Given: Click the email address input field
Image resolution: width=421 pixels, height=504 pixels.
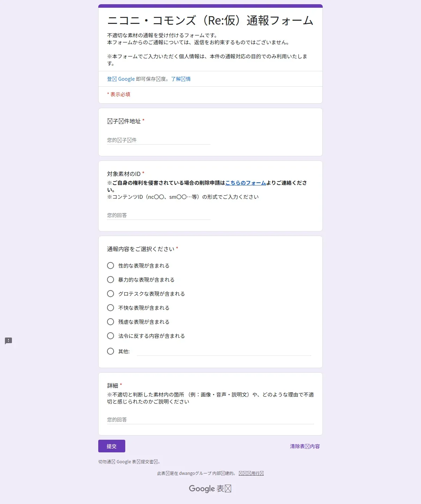Looking at the screenshot, I should click(159, 140).
